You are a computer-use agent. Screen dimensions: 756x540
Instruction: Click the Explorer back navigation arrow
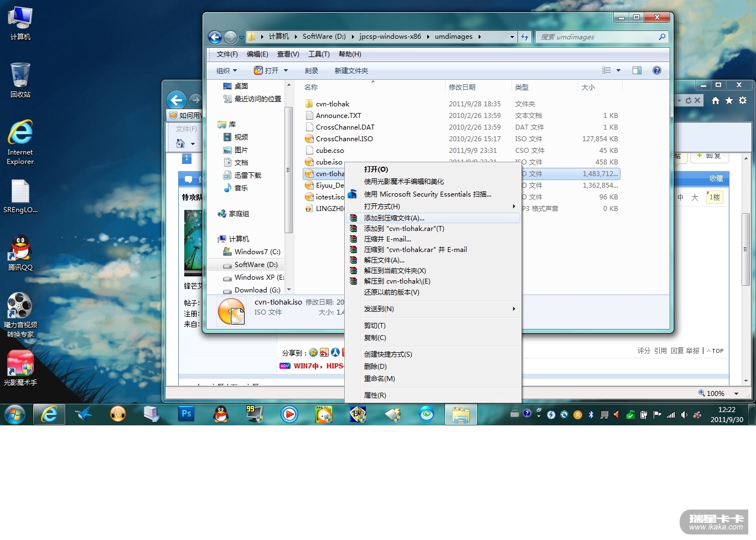(x=215, y=37)
